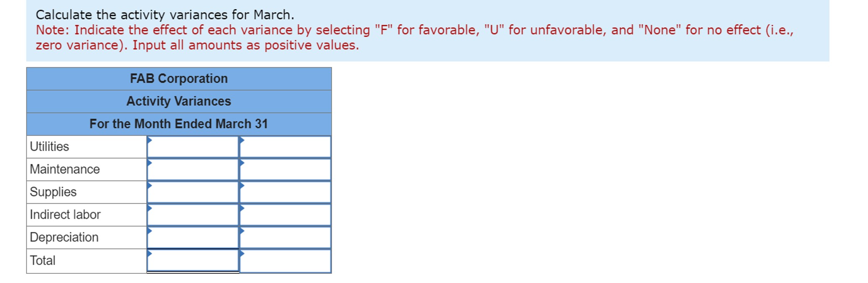Image resolution: width=868 pixels, height=283 pixels.
Task: Click the FAB Corporation header cell
Action: tap(179, 79)
